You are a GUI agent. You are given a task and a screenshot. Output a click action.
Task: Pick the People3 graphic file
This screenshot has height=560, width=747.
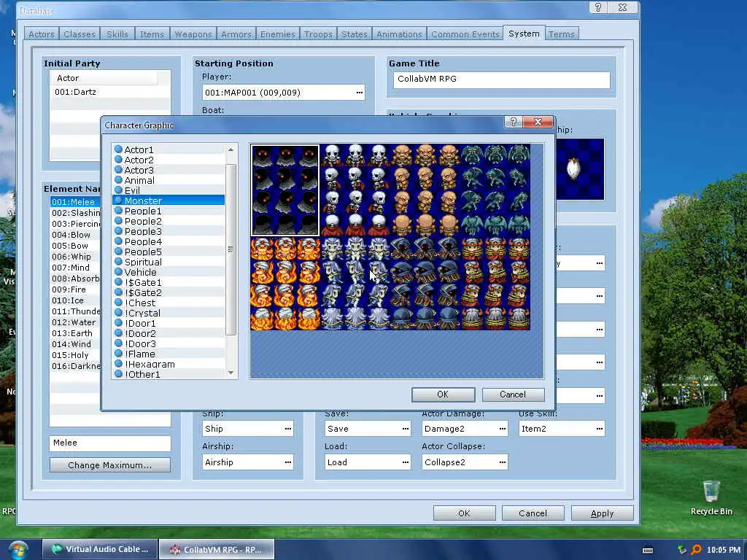click(169, 231)
